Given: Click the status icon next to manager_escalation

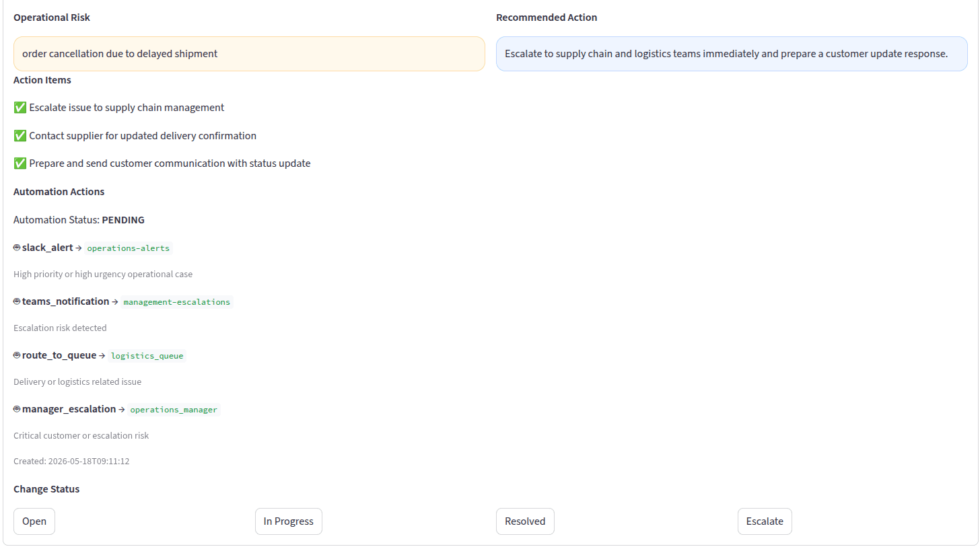Looking at the screenshot, I should point(17,409).
